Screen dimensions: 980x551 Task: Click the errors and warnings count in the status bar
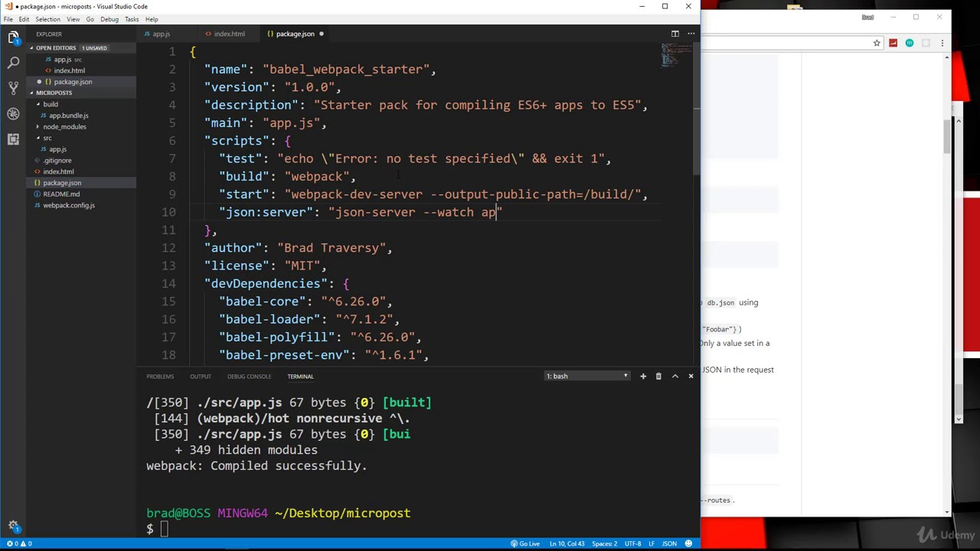[18, 543]
